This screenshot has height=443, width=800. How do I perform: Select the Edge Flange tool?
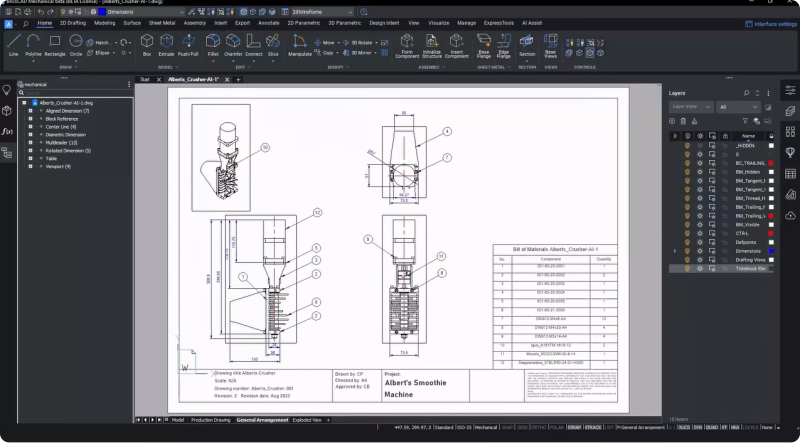tap(504, 46)
